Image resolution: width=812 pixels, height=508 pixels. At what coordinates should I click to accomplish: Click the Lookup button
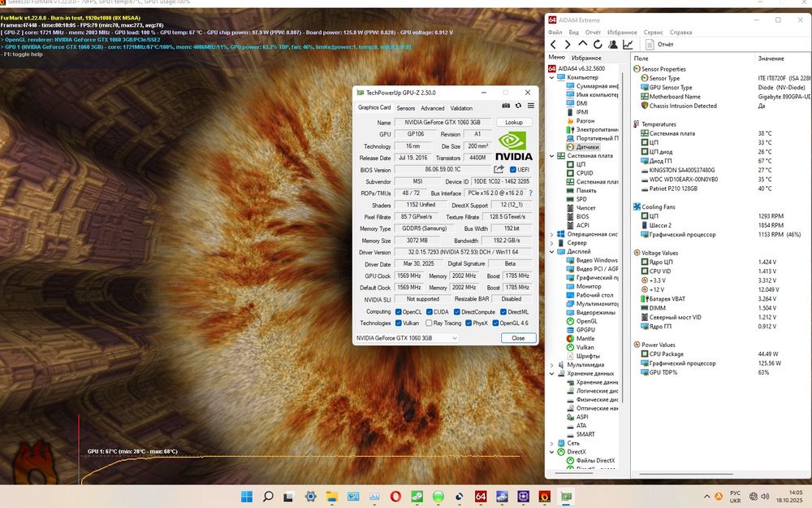click(x=514, y=122)
